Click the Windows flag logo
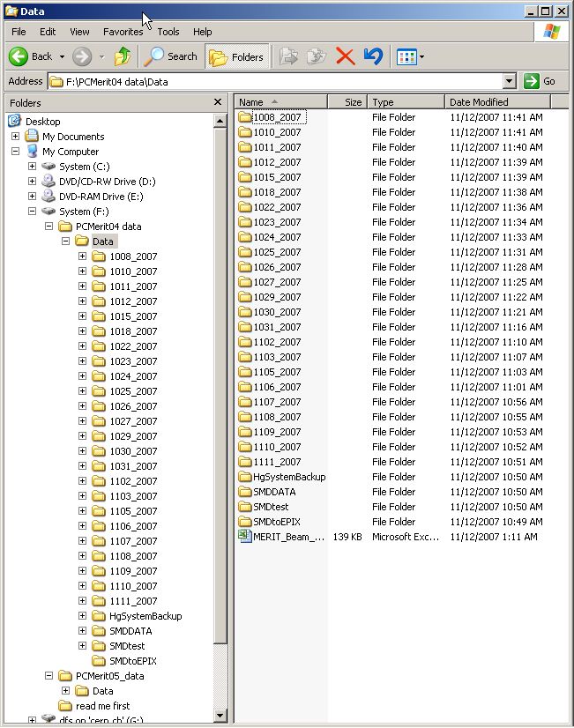Viewport: 574px width, 728px height. click(x=552, y=32)
